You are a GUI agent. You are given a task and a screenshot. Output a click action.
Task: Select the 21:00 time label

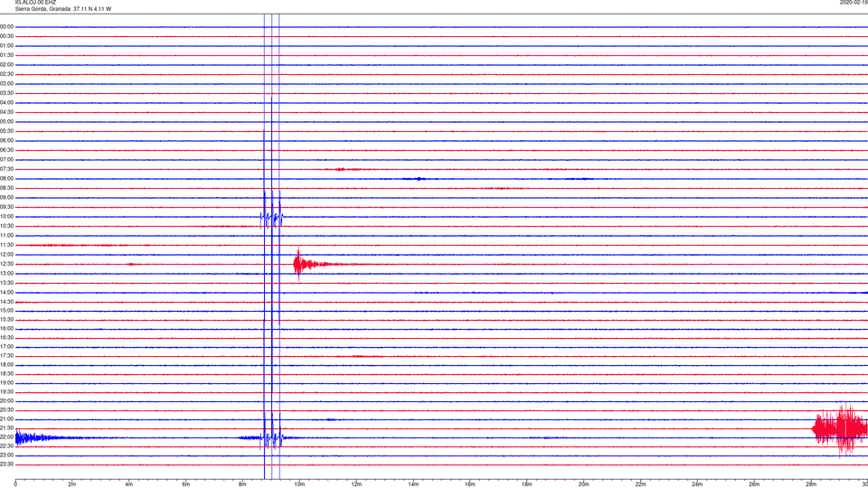tap(6, 418)
